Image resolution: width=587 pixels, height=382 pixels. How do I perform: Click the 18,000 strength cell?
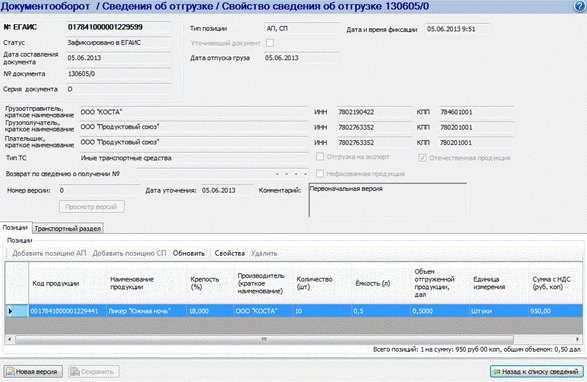[x=210, y=311]
